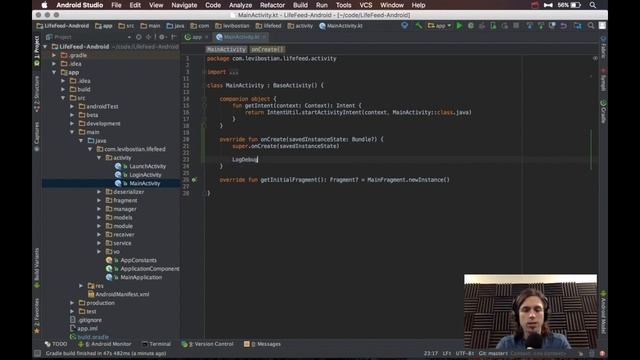640x360 pixels.
Task: Open the Navigate menu
Action: 184,5
